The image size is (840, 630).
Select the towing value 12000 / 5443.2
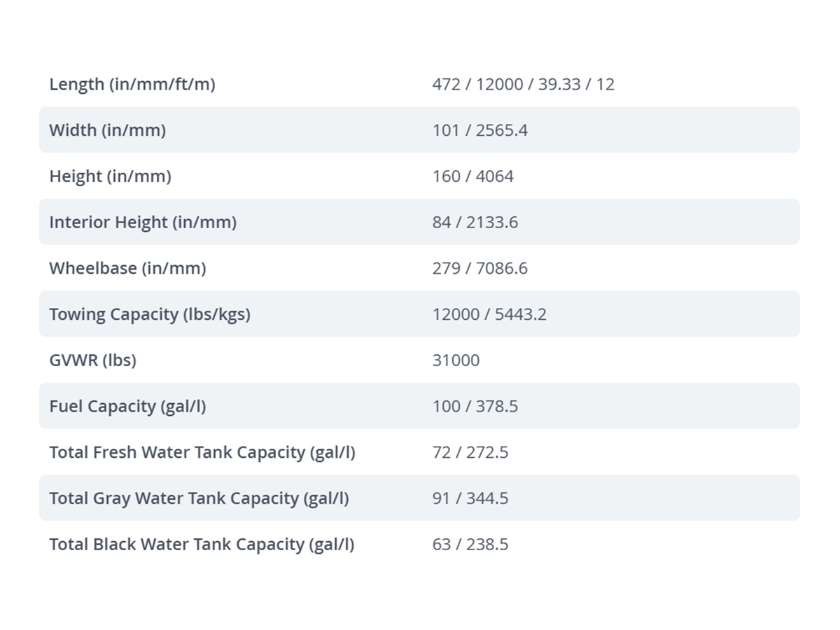click(490, 314)
